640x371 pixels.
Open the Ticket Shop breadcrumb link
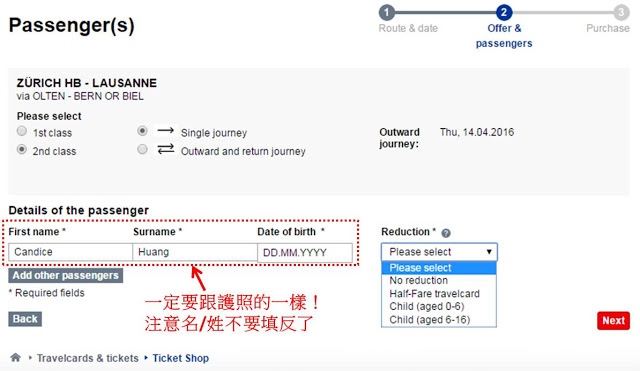coord(180,358)
